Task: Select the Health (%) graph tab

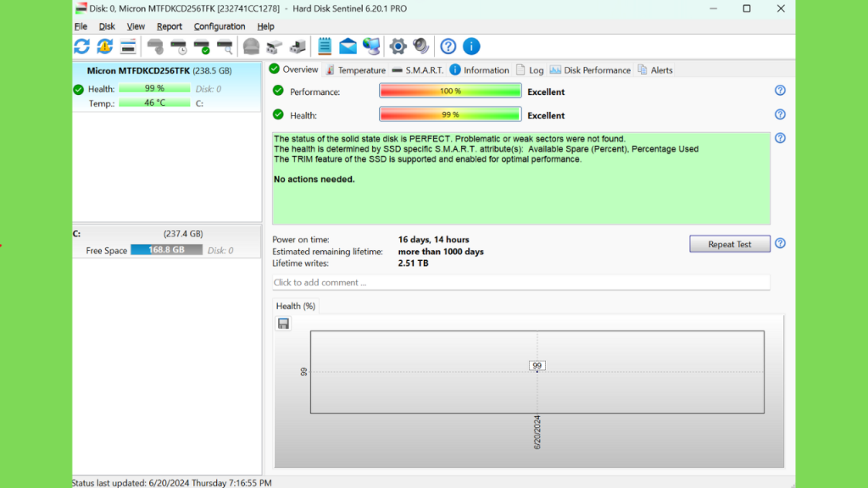Action: coord(296,306)
